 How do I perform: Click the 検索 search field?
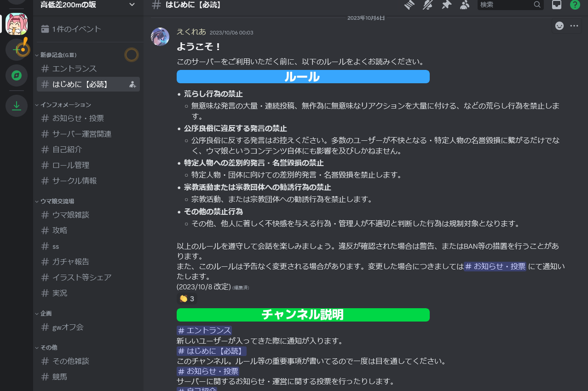(x=505, y=5)
